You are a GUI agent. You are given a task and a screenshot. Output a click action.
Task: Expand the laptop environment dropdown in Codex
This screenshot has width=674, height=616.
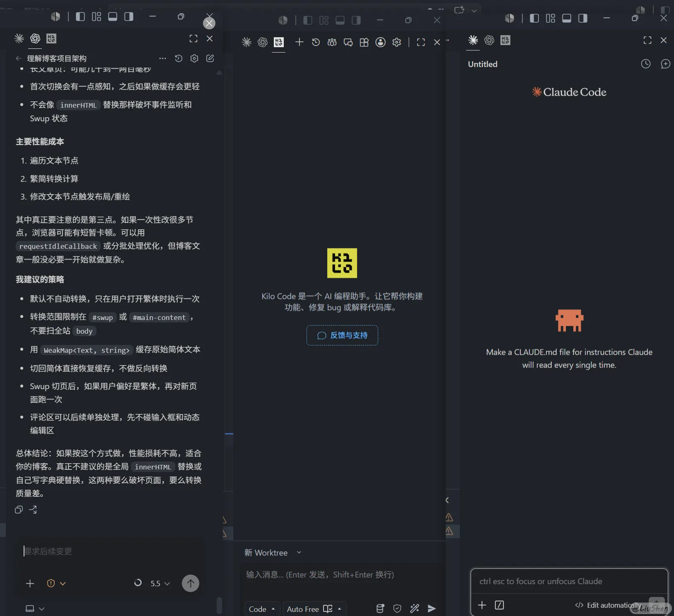[x=35, y=609]
